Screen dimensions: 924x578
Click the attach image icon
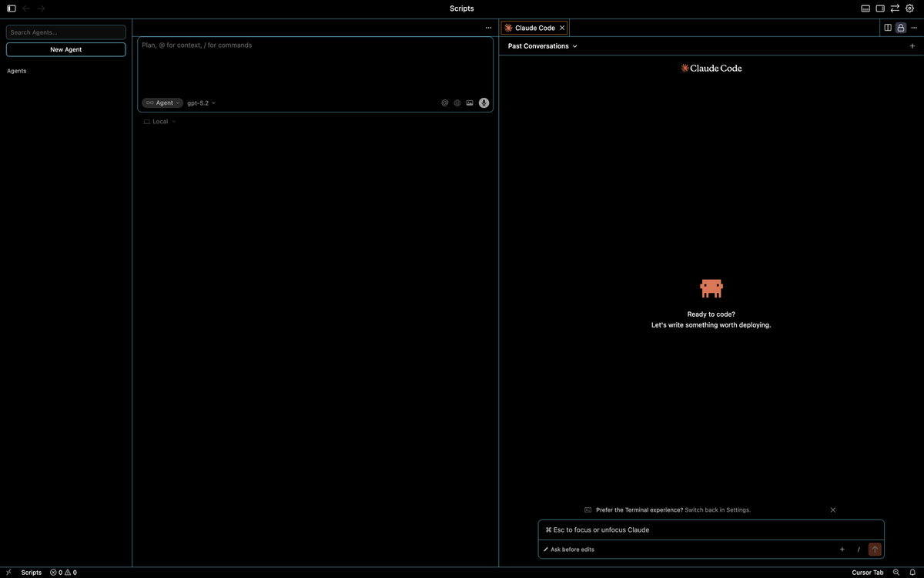tap(470, 102)
